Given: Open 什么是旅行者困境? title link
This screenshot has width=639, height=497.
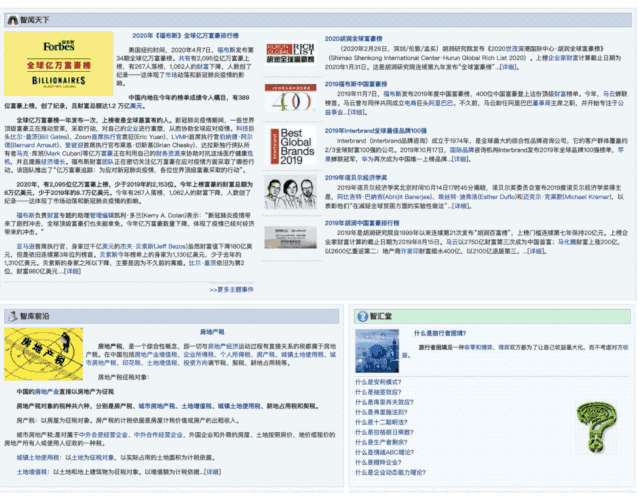Looking at the screenshot, I should pos(440,333).
